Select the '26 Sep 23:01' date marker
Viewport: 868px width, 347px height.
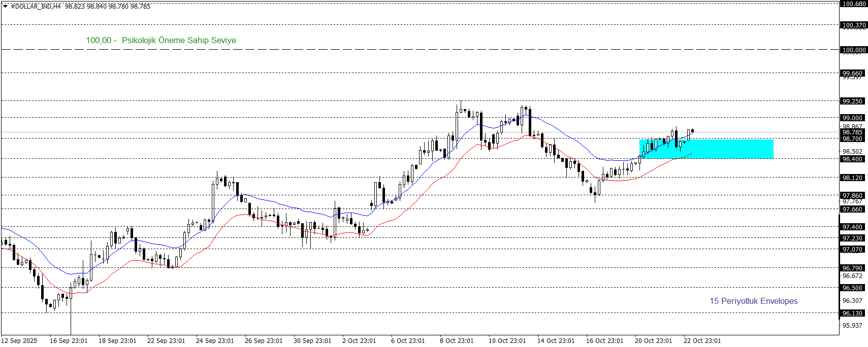264,341
